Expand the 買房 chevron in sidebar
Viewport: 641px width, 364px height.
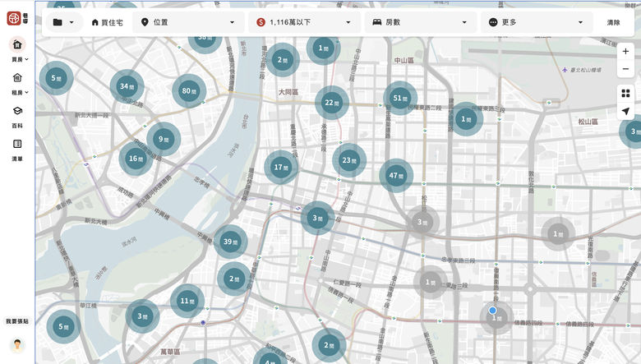(x=26, y=60)
